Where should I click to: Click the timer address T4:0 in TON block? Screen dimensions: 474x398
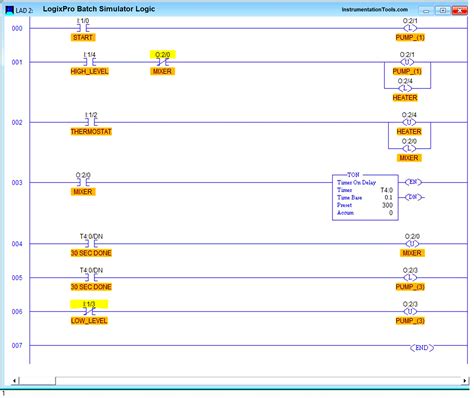[387, 190]
